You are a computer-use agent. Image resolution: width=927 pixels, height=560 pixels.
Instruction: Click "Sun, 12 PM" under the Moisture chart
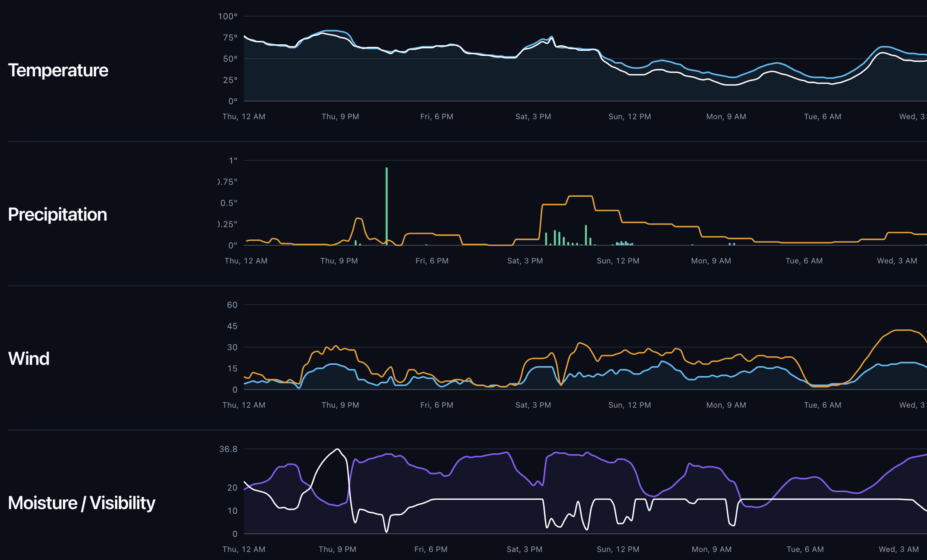click(x=618, y=549)
